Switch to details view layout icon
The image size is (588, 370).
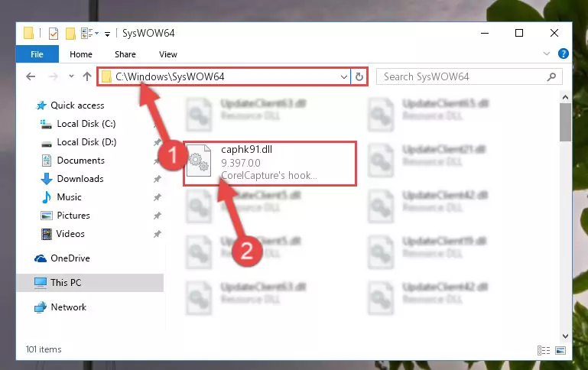pos(544,350)
